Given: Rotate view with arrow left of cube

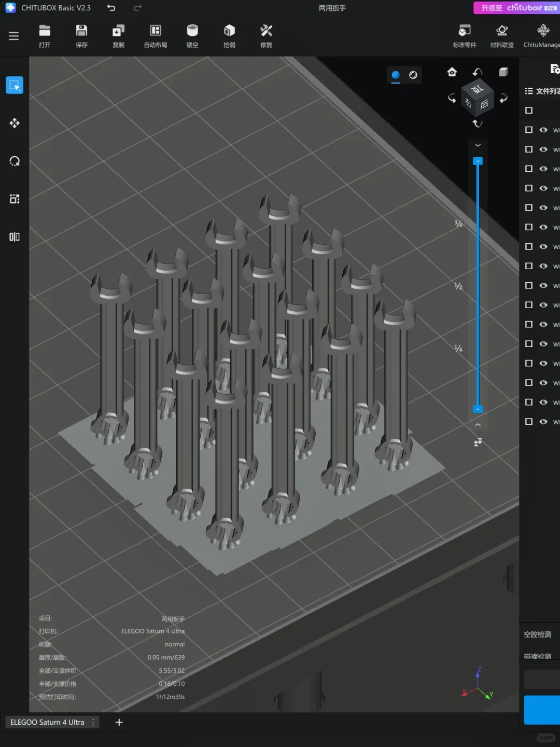Looking at the screenshot, I should tap(452, 98).
